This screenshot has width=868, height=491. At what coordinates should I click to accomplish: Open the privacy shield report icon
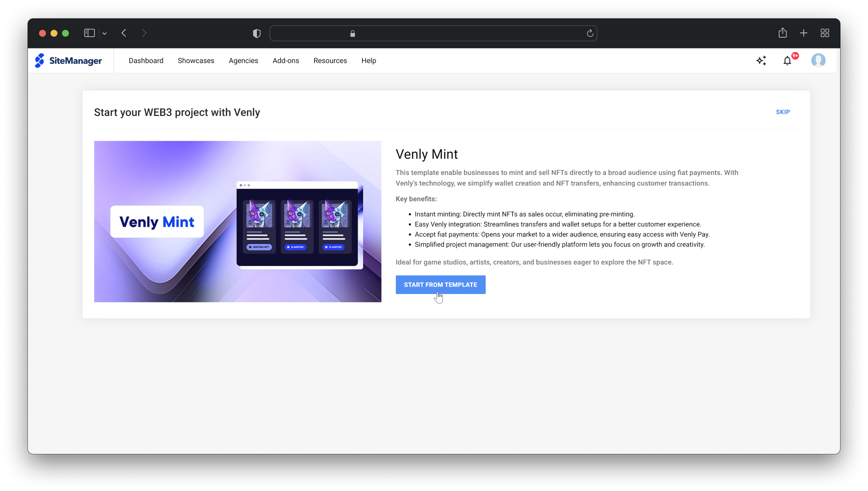[x=257, y=33]
